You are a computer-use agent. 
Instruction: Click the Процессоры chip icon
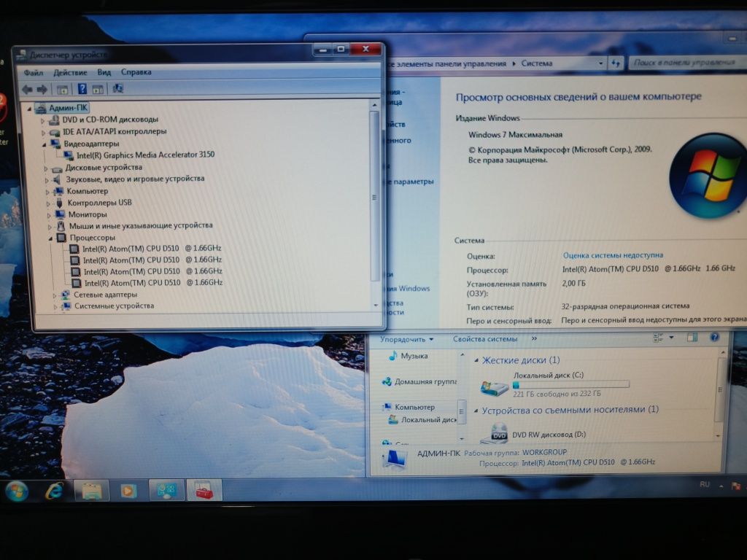click(x=61, y=237)
